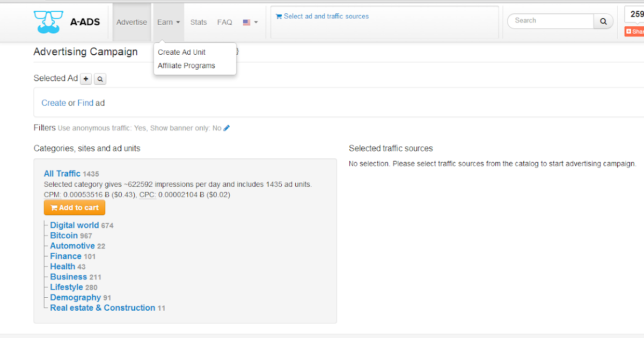Click the cart icon near Select ad sources
Screen dimensions: 644x338
(279, 16)
